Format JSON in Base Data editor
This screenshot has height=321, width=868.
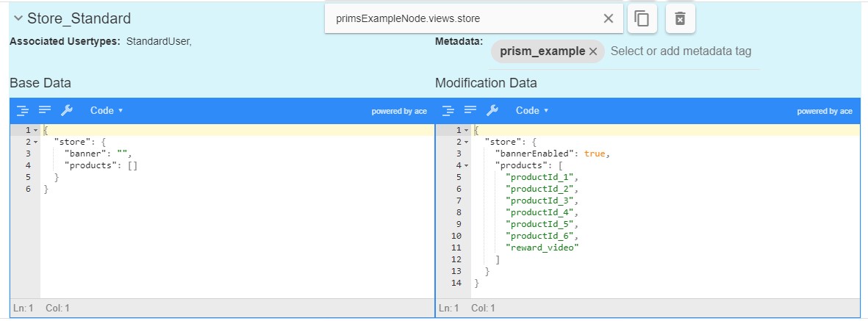[23, 111]
